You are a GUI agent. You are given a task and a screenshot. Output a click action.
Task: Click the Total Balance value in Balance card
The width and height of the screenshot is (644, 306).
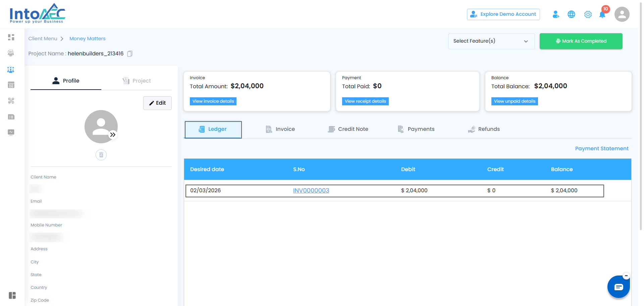tap(550, 86)
